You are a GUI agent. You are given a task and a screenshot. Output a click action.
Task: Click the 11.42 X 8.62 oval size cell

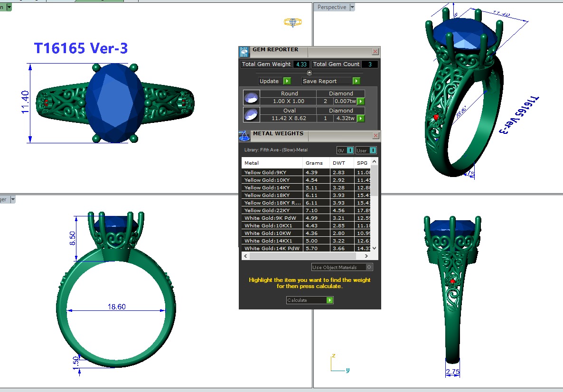[x=289, y=118]
